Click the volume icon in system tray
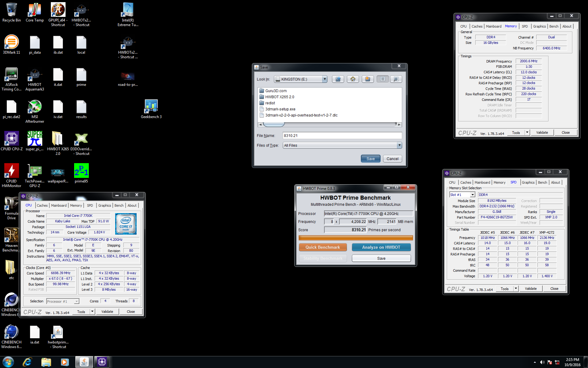The height and width of the screenshot is (368, 588). 542,362
